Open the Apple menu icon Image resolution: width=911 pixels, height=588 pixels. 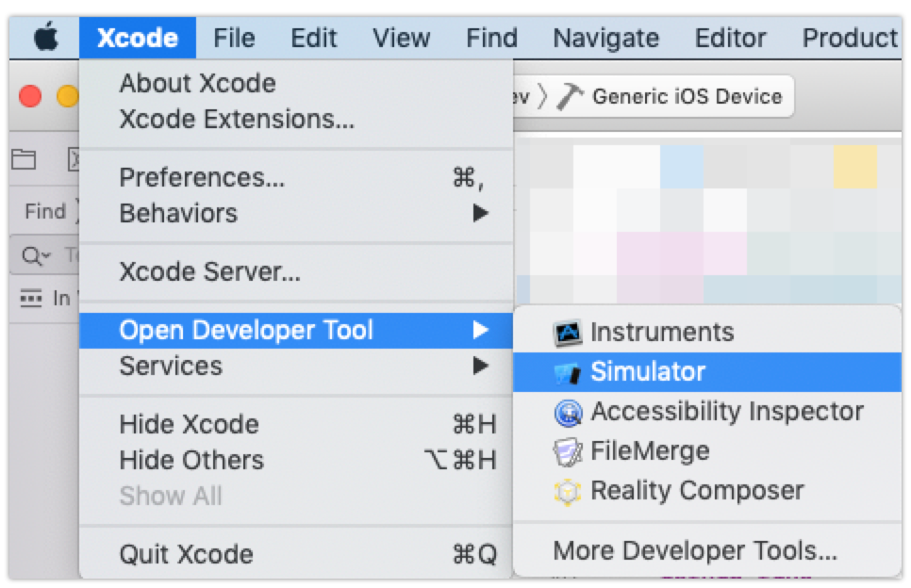46,38
